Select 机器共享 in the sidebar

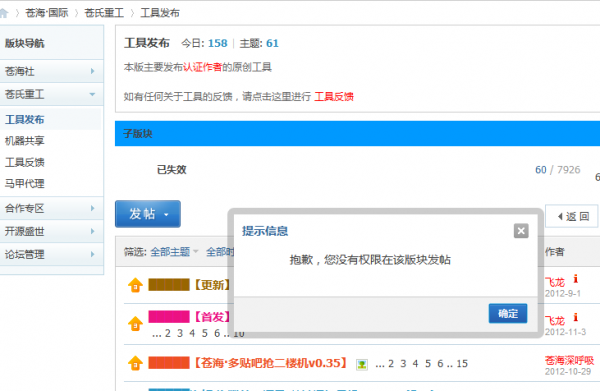(x=24, y=141)
